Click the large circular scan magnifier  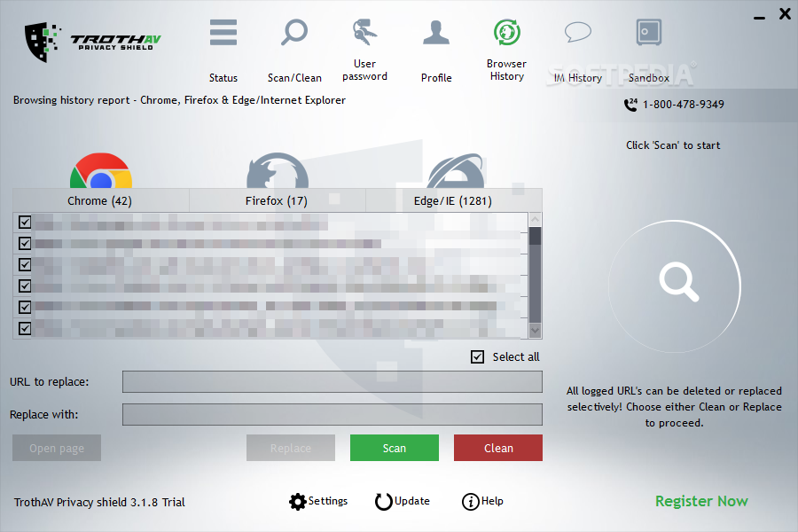[x=675, y=286]
